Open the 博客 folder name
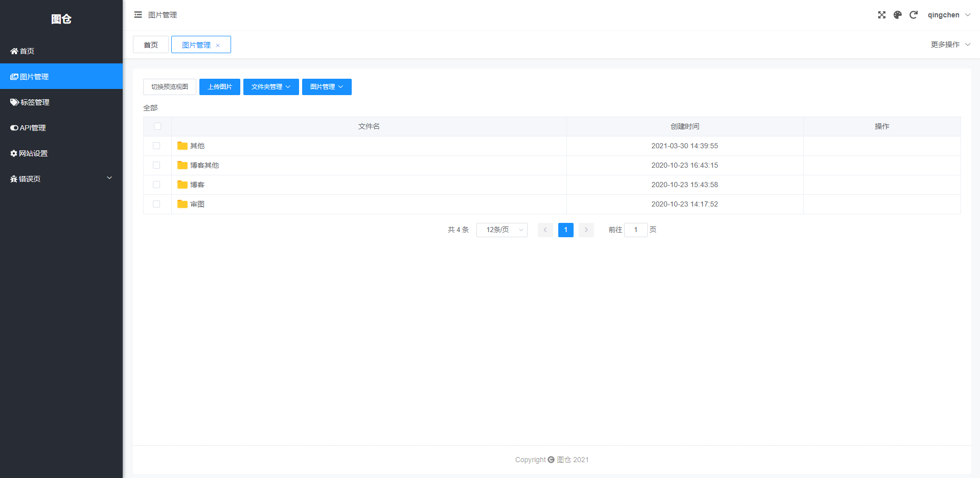Viewport: 980px width, 478px height. tap(197, 185)
